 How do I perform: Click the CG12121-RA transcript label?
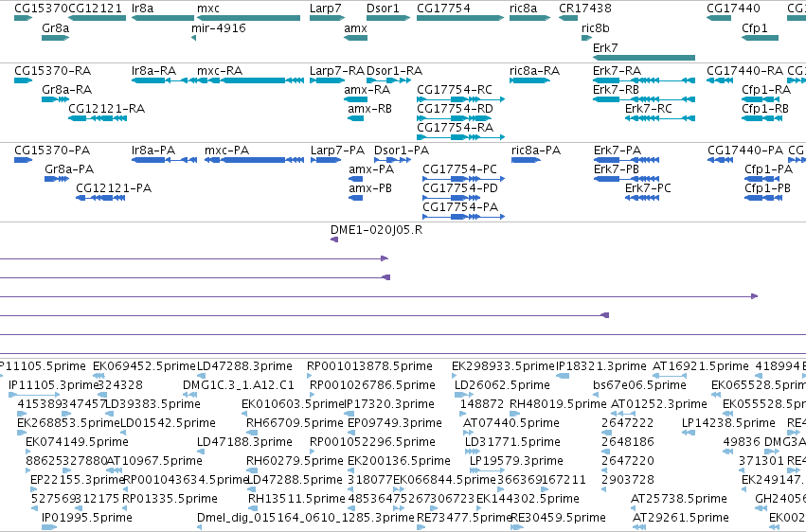106,109
